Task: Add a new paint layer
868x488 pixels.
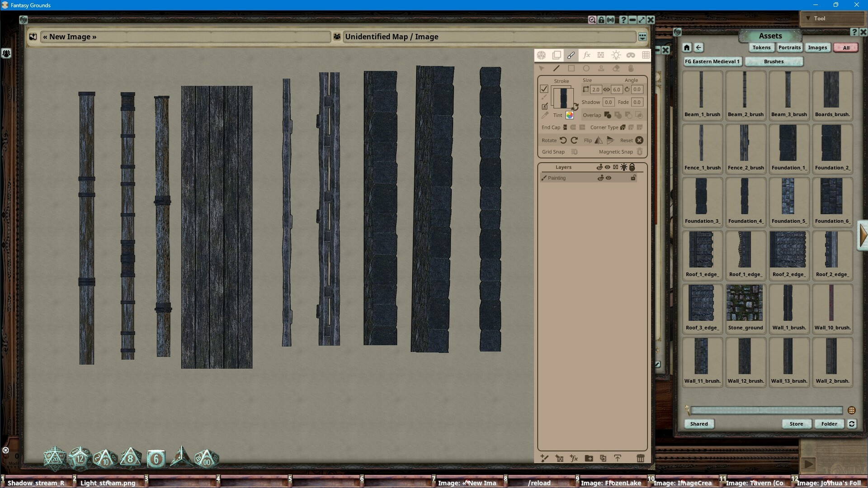Action: click(x=544, y=458)
